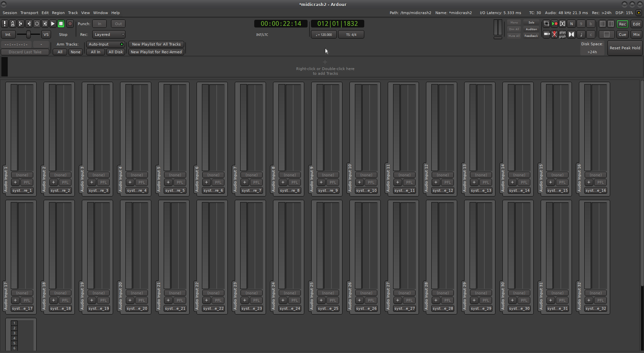Click New Playlist for All Tracks
This screenshot has height=353, width=644.
point(156,44)
